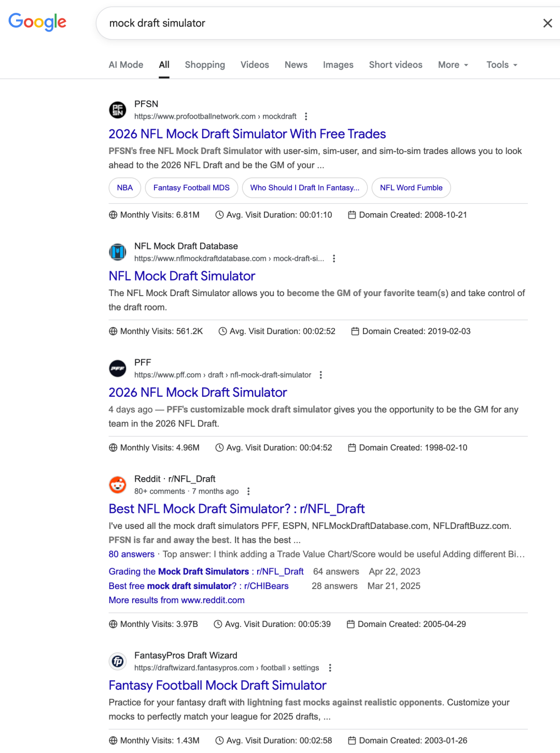The image size is (560, 753).
Task: Click the Reddit favicon icon
Action: click(118, 485)
